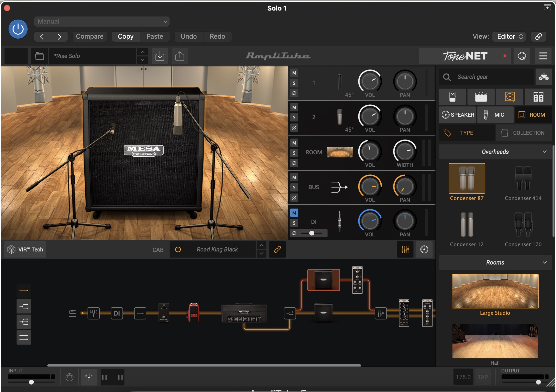Step cabinet model down with chevron

coord(261,253)
